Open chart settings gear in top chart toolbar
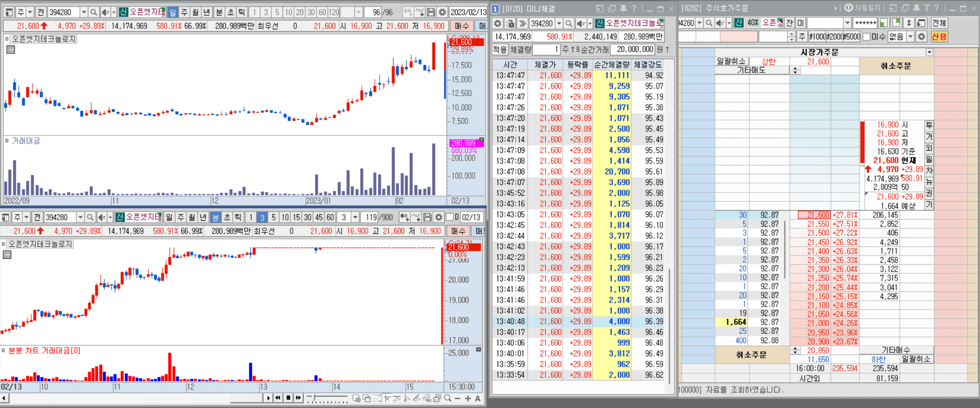The width and height of the screenshot is (980, 408). point(442,12)
